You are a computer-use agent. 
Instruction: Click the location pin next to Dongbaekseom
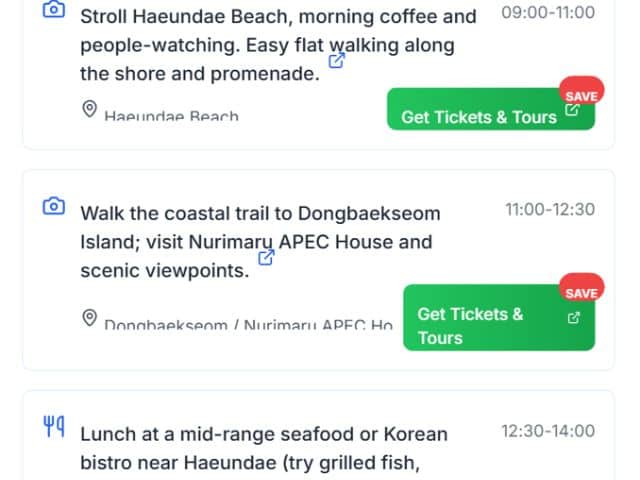tap(89, 318)
